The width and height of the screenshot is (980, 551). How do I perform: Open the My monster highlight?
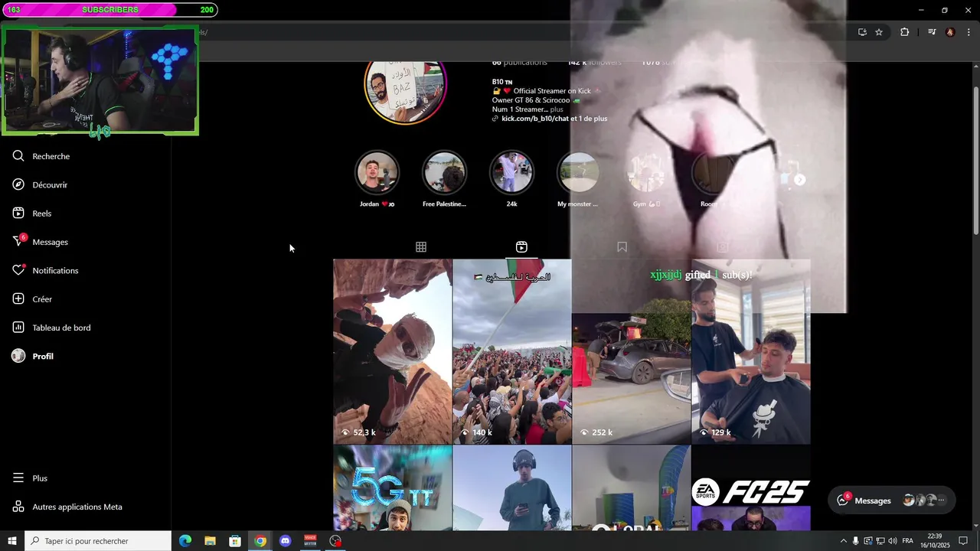click(578, 173)
